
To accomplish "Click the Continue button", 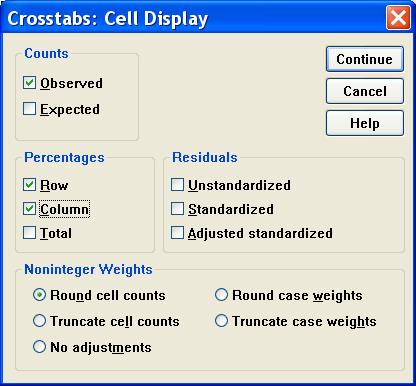I will pyautogui.click(x=365, y=59).
